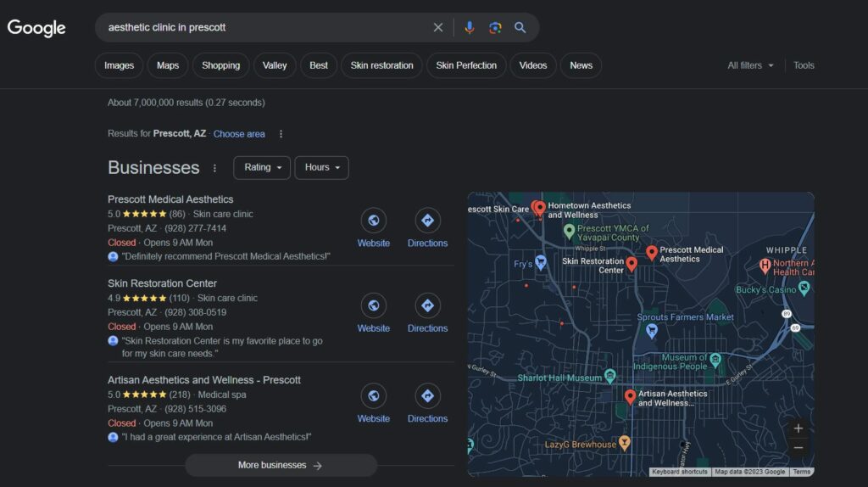Click the Fry's shopping map marker
Screen dimensions: 868x487
click(541, 263)
